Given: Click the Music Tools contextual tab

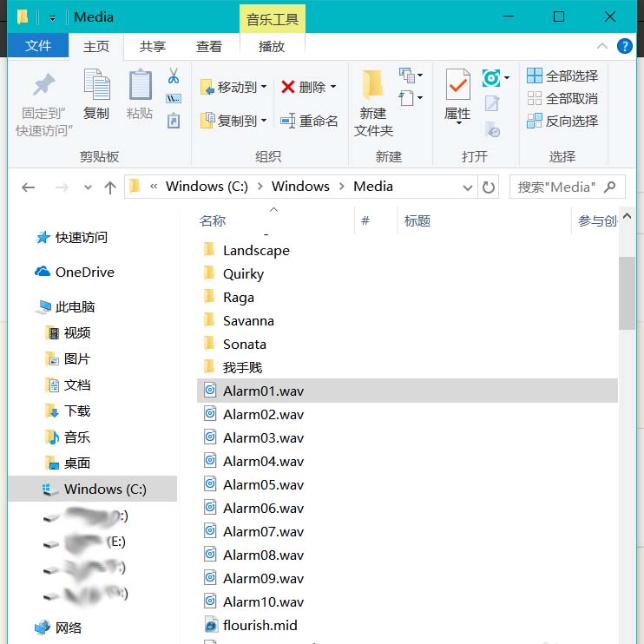Looking at the screenshot, I should (273, 19).
